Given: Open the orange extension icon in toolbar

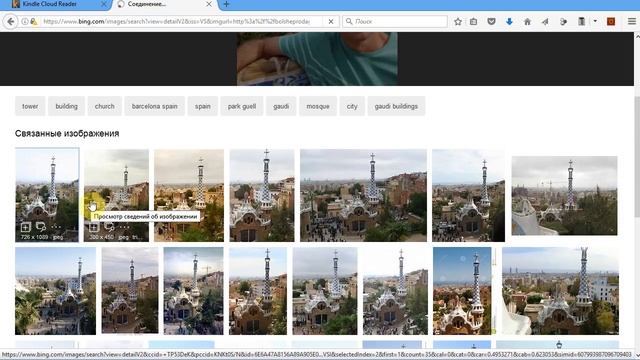Looking at the screenshot, I should click(x=611, y=22).
